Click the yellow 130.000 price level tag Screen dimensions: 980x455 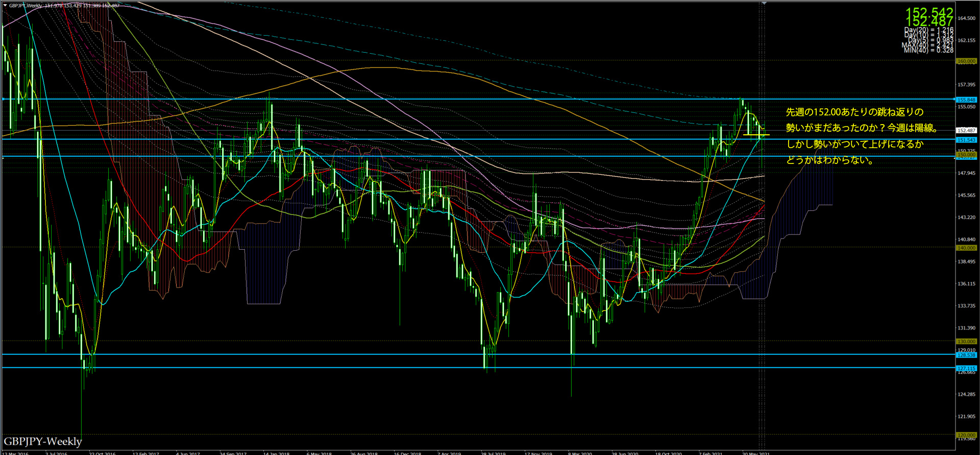tap(966, 342)
